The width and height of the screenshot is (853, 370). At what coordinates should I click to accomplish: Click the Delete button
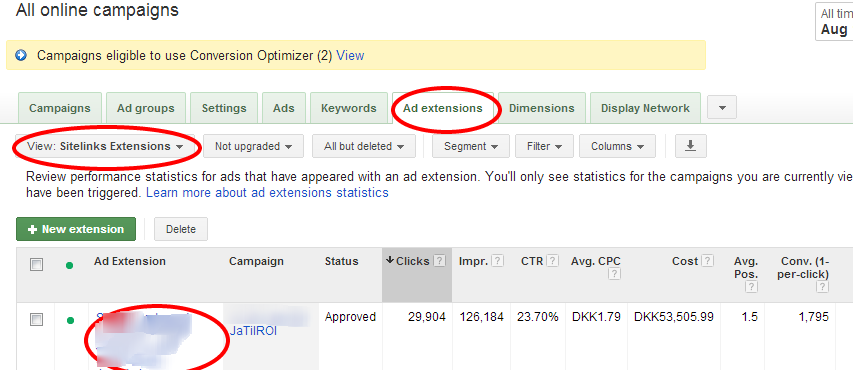(x=181, y=229)
